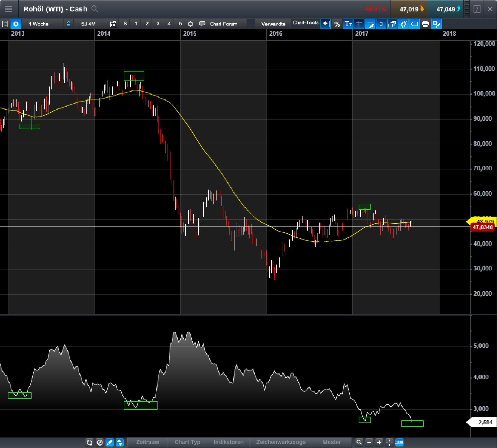Click the buy price 47,049

(445, 9)
